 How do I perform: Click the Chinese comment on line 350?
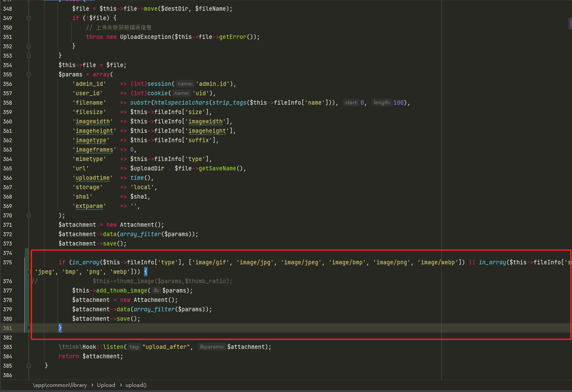tap(119, 27)
